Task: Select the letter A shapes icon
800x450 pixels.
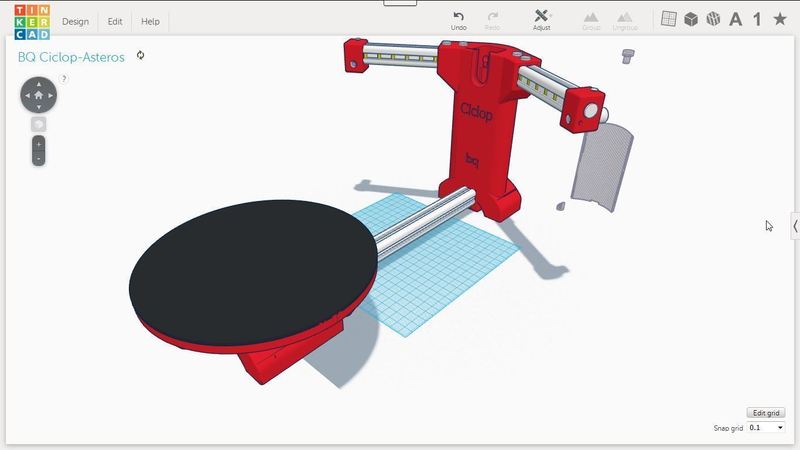Action: pyautogui.click(x=735, y=19)
